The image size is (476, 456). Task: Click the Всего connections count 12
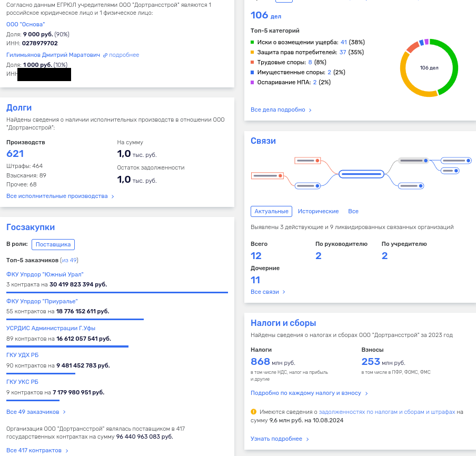tap(256, 255)
